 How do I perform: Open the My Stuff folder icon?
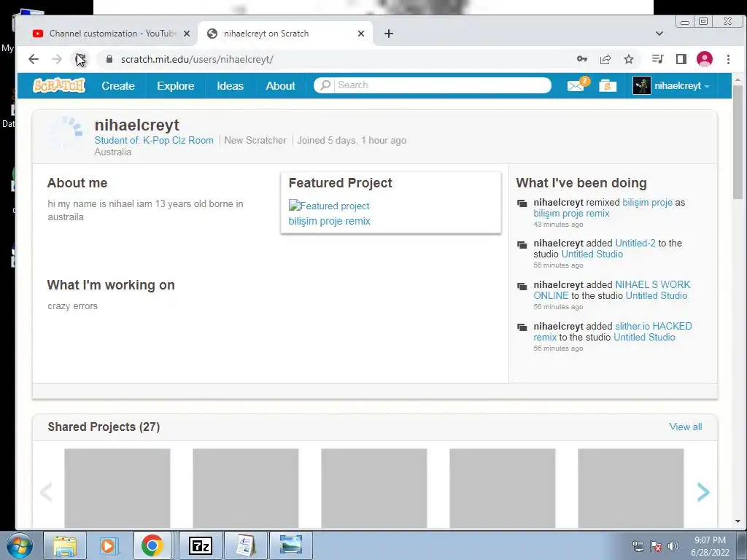click(608, 86)
